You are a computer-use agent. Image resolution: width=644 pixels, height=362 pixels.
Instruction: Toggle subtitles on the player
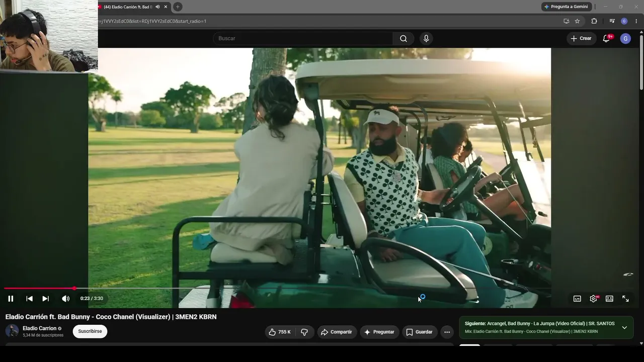click(577, 299)
